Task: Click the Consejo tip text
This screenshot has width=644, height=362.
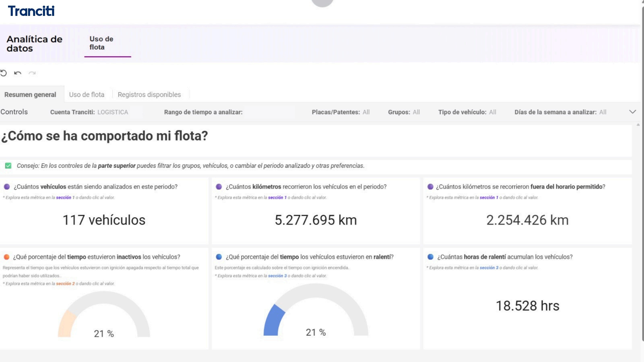Action: pos(191,166)
